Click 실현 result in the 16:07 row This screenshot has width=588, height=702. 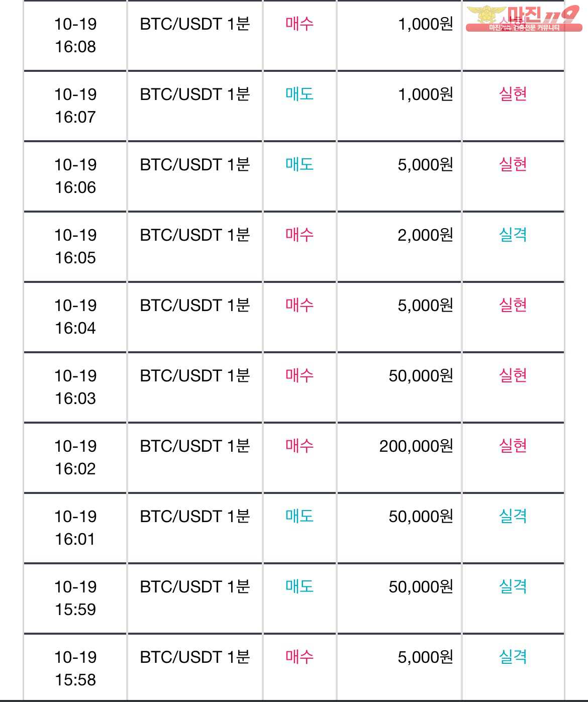[513, 94]
